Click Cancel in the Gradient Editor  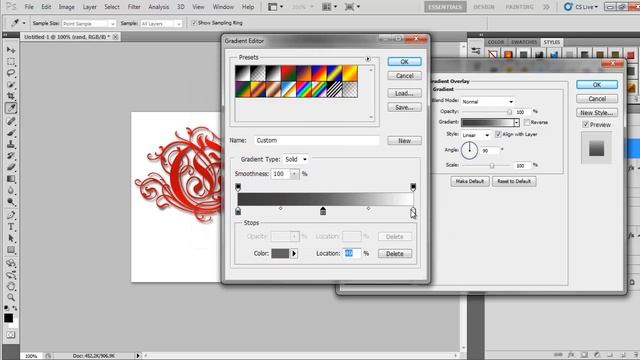pos(404,76)
